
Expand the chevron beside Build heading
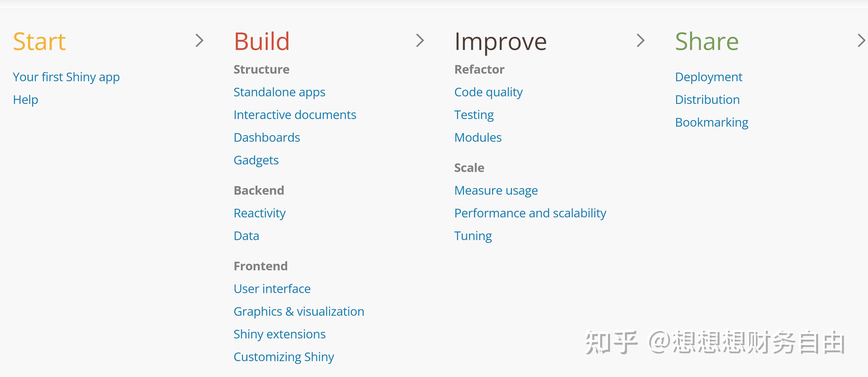click(420, 41)
